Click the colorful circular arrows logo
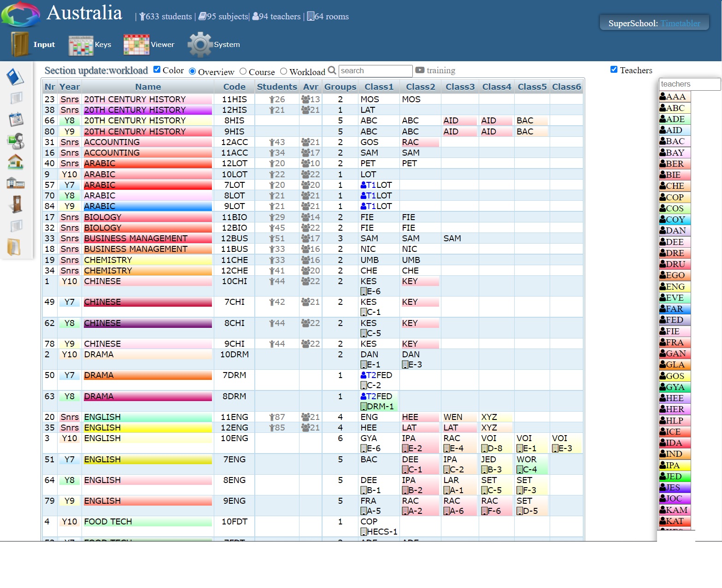 pyautogui.click(x=21, y=14)
